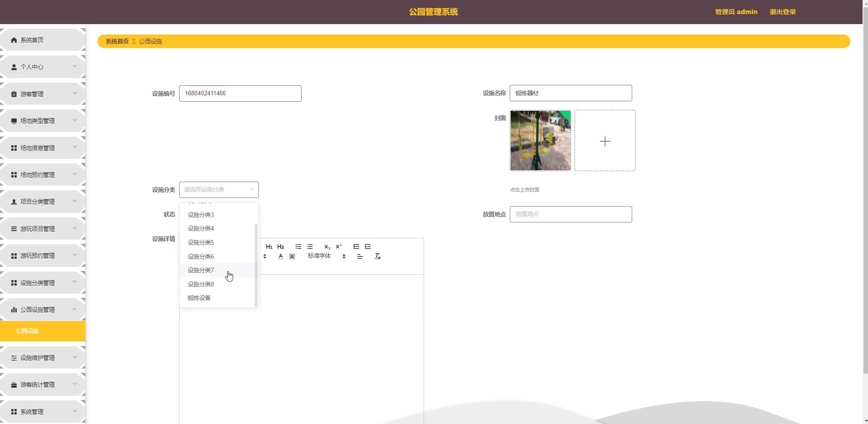Click 系统首页 in the breadcrumb
This screenshot has width=868, height=424.
(117, 41)
